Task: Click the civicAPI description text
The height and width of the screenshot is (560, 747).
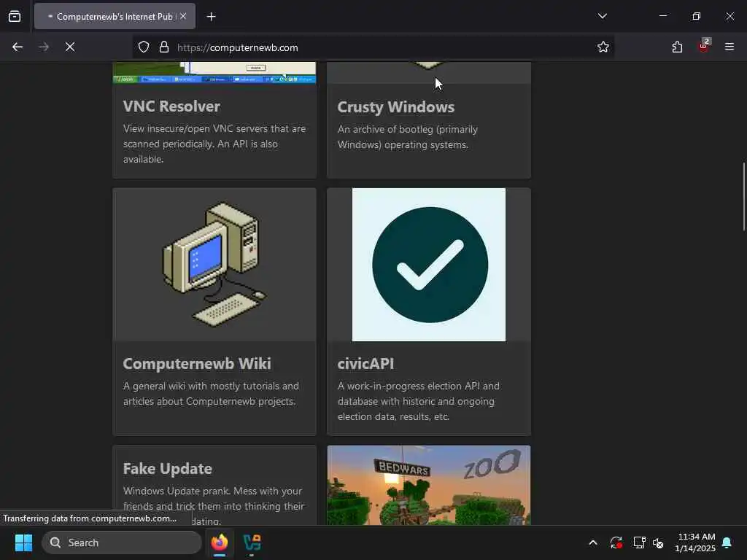Action: pos(418,402)
